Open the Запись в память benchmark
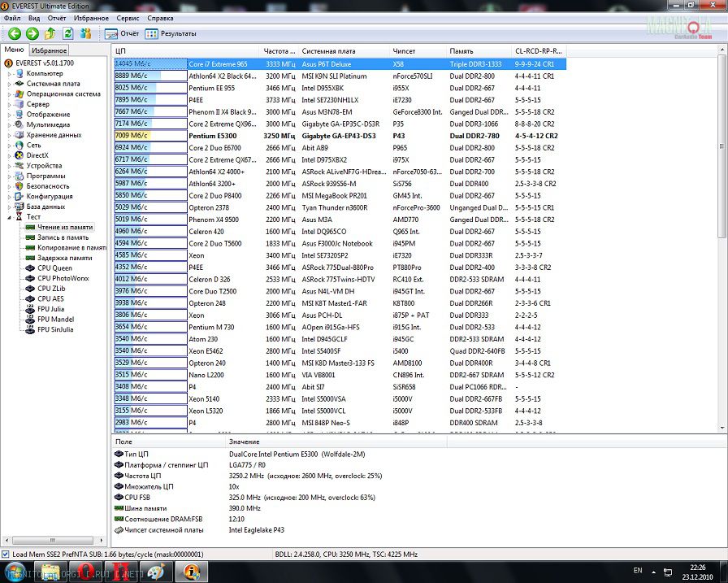 coord(57,237)
